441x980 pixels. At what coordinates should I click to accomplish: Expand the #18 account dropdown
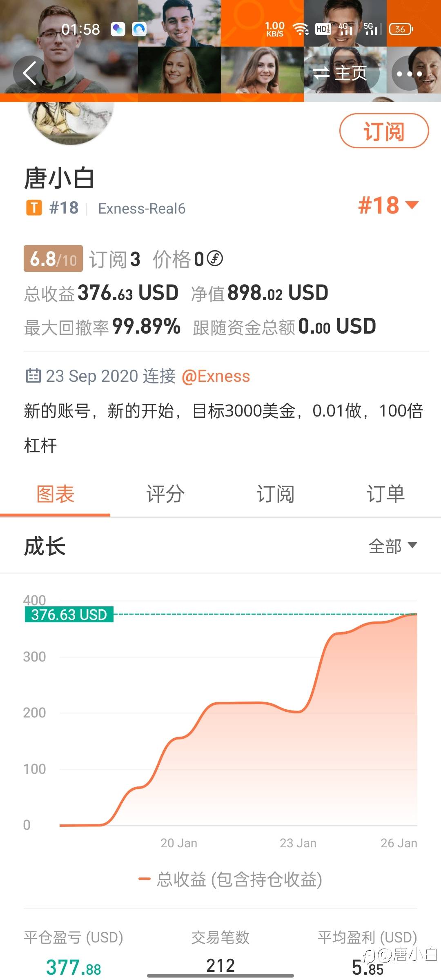(x=388, y=205)
